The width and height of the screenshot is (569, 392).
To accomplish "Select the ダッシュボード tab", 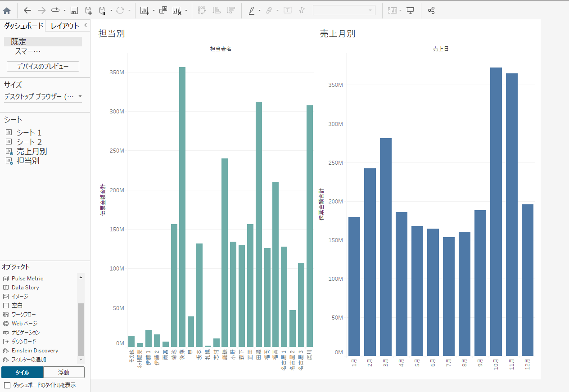I will click(23, 26).
